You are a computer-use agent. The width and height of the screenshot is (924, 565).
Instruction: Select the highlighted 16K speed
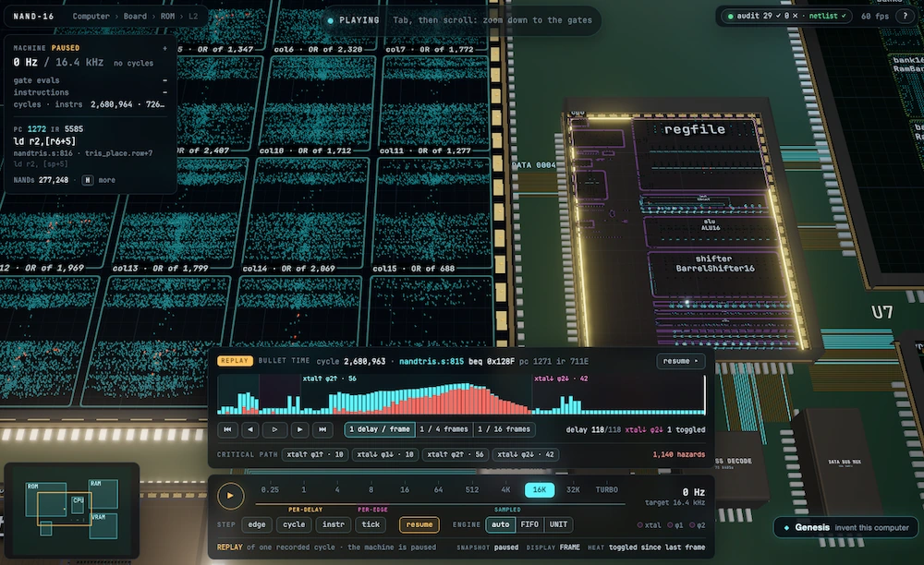pyautogui.click(x=540, y=489)
